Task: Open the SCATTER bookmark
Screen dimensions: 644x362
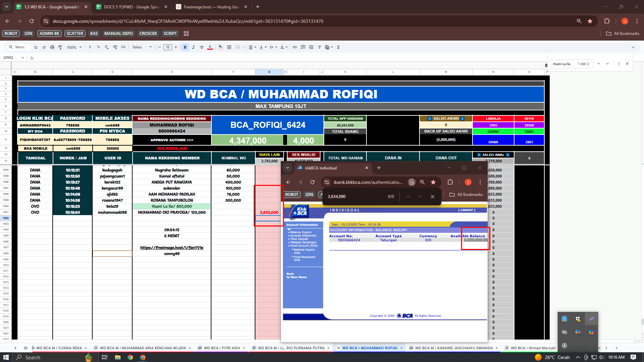Action: (x=75, y=34)
